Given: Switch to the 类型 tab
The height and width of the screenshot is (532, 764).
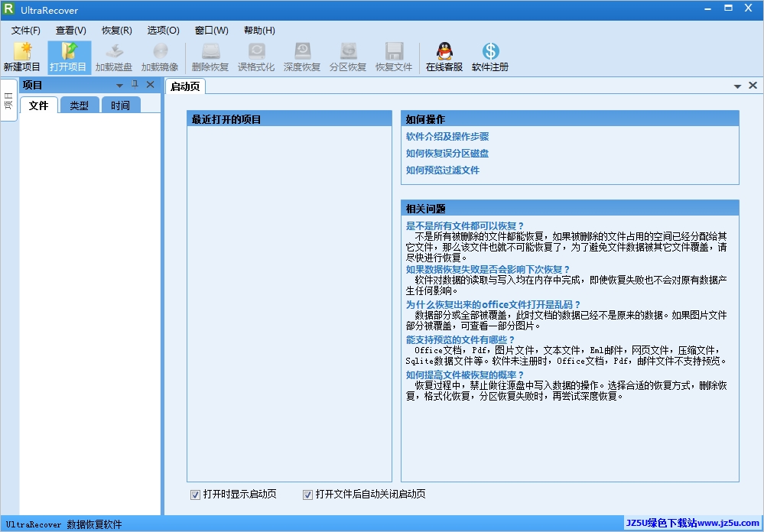Looking at the screenshot, I should [x=80, y=105].
